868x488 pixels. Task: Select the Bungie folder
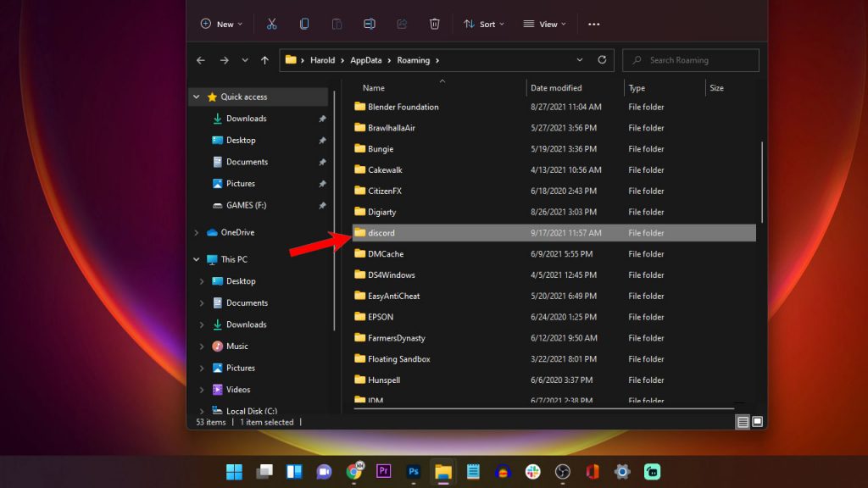click(x=381, y=149)
